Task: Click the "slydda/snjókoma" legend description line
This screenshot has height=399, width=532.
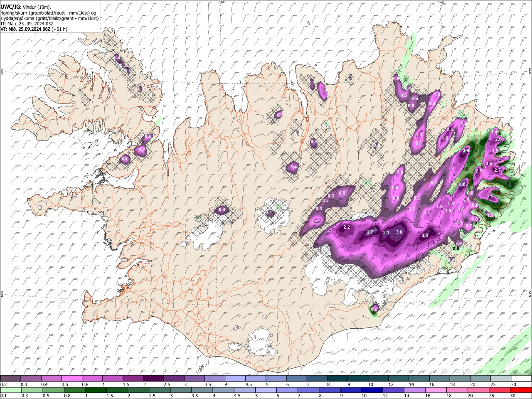Action: (49, 18)
